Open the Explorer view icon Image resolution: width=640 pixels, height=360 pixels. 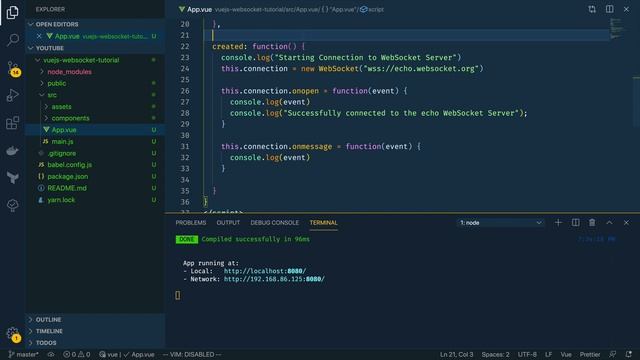point(12,13)
